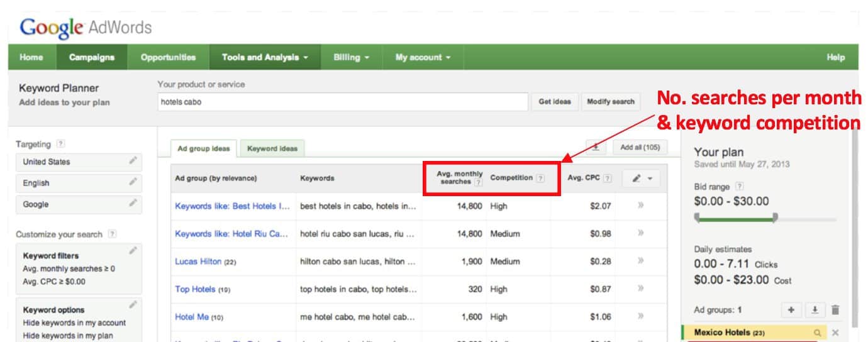Edit Keyword options with pencil icon
Image resolution: width=868 pixels, height=342 pixels.
tap(133, 305)
